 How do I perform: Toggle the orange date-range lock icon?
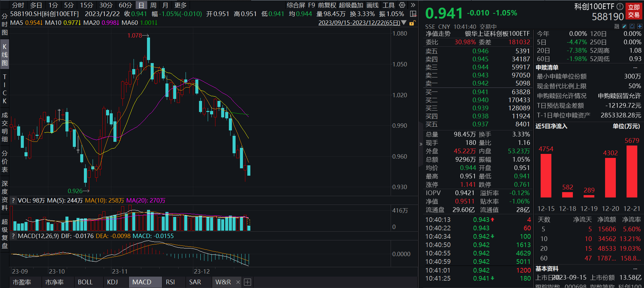412,23
